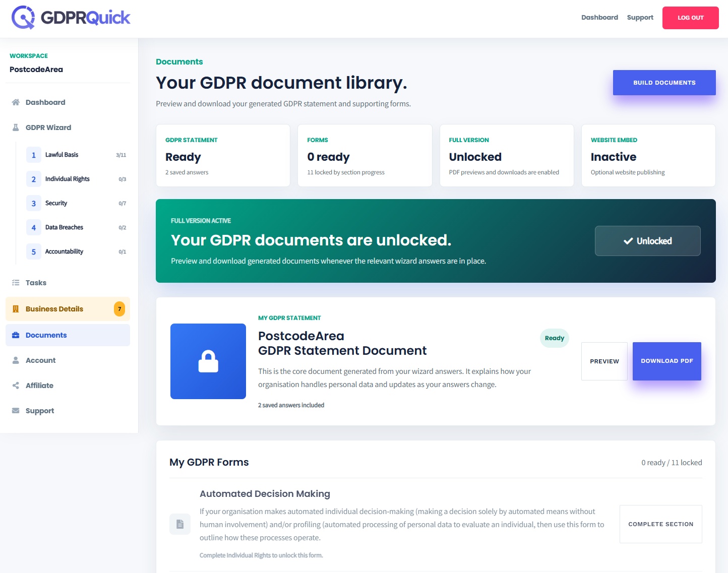Click the Build Documents button
This screenshot has width=728, height=573.
[664, 83]
